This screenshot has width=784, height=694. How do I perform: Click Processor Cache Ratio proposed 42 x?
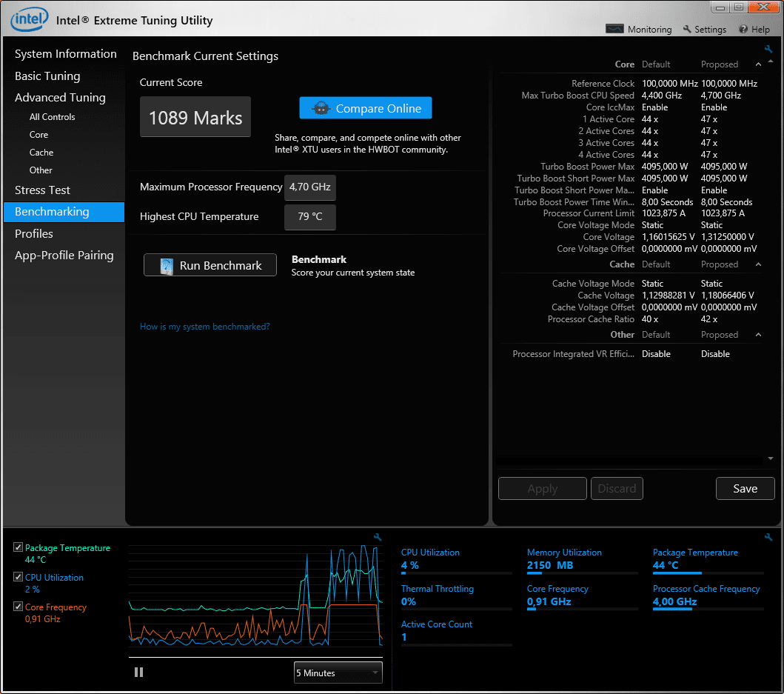tap(709, 319)
